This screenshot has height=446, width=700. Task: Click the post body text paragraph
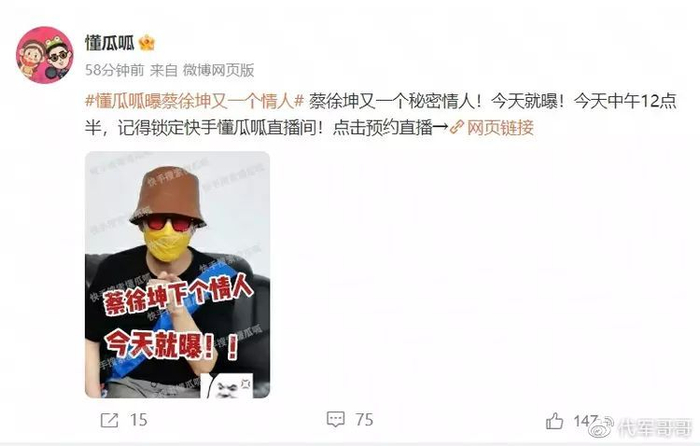click(381, 115)
